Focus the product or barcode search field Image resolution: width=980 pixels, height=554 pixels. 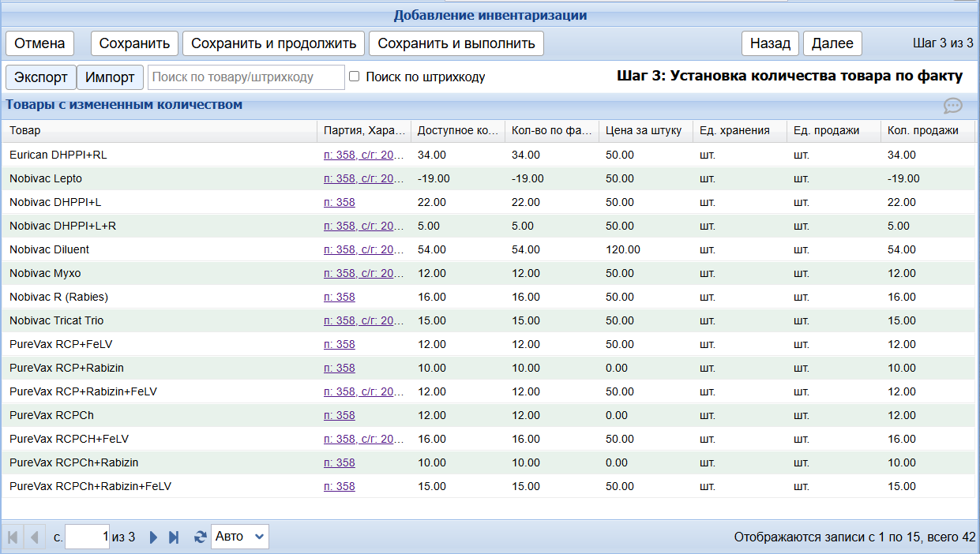pos(246,77)
